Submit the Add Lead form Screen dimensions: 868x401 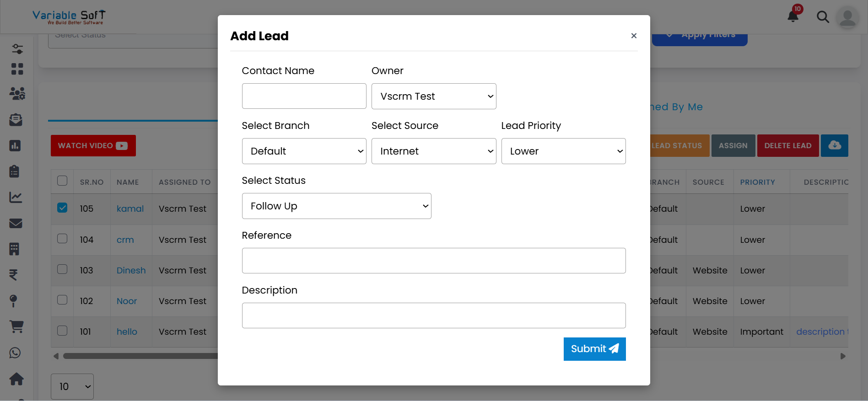pyautogui.click(x=594, y=349)
